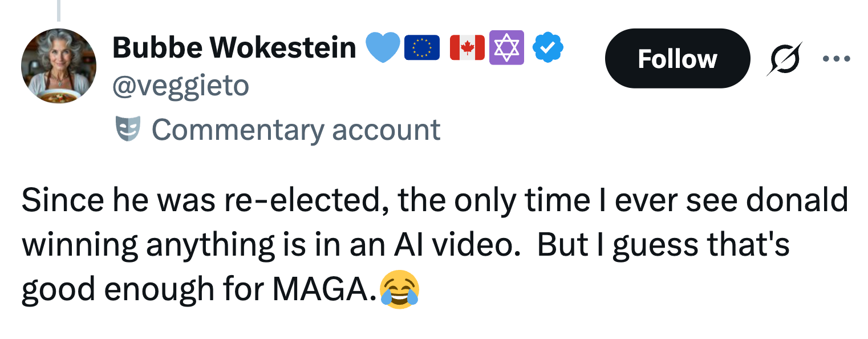
Task: Open the @veggieto profile link
Action: [x=181, y=86]
